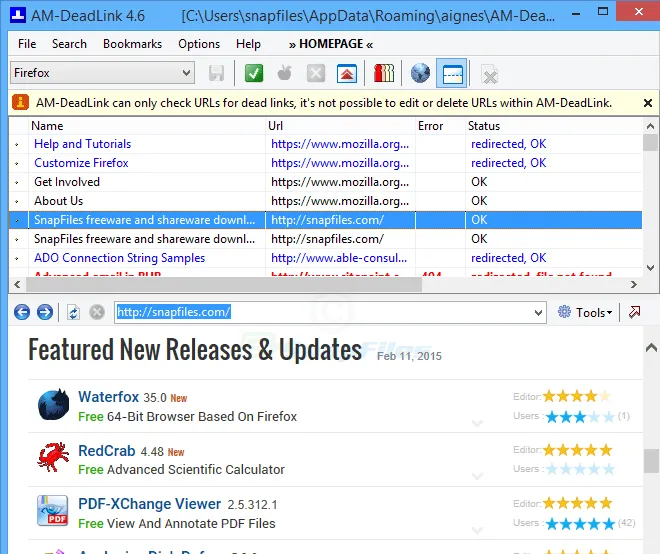Image resolution: width=660 pixels, height=554 pixels.
Task: Open the Waterfox link
Action: point(109,397)
